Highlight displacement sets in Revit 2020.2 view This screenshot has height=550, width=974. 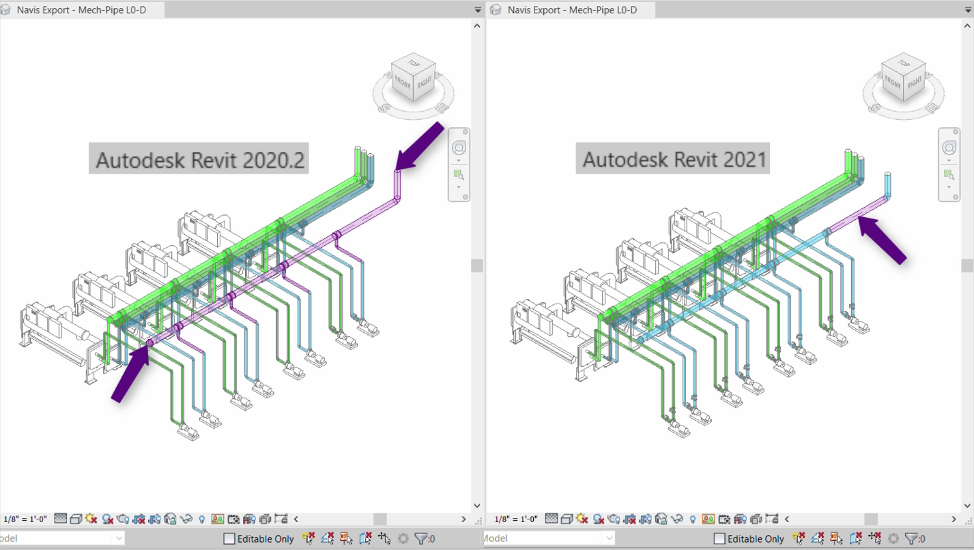click(265, 518)
